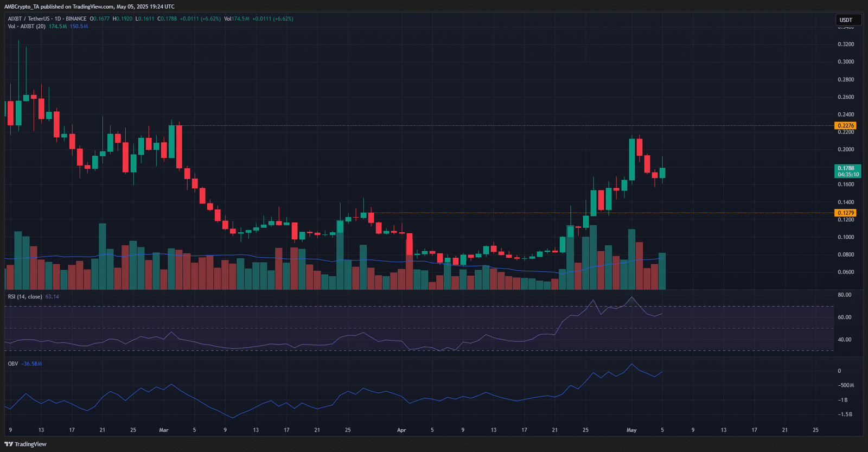Screen dimensions: 868x452
Task: Click the orange 0.1279 price level label
Action: coord(846,213)
